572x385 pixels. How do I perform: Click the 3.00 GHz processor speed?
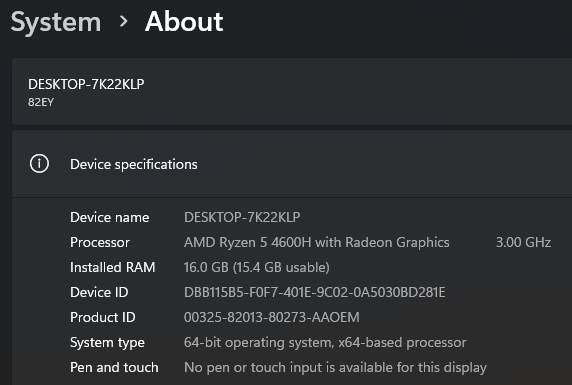pyautogui.click(x=523, y=243)
